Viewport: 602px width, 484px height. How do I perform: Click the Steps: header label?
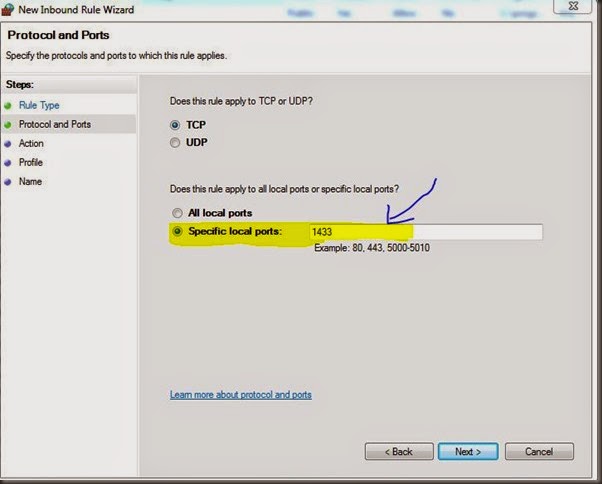tap(20, 84)
